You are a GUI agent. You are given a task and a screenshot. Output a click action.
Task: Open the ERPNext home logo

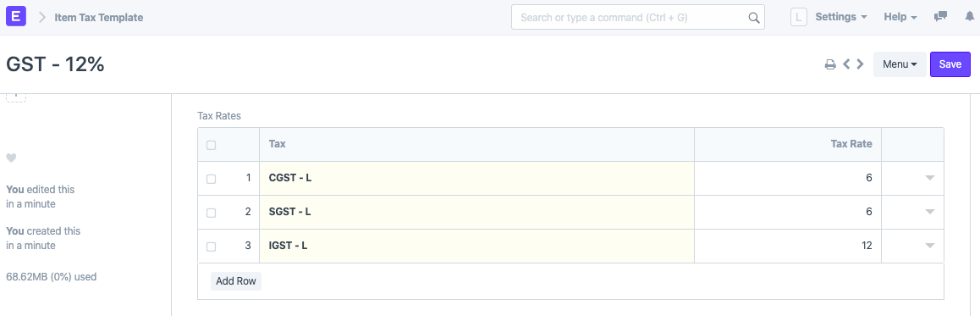[15, 17]
